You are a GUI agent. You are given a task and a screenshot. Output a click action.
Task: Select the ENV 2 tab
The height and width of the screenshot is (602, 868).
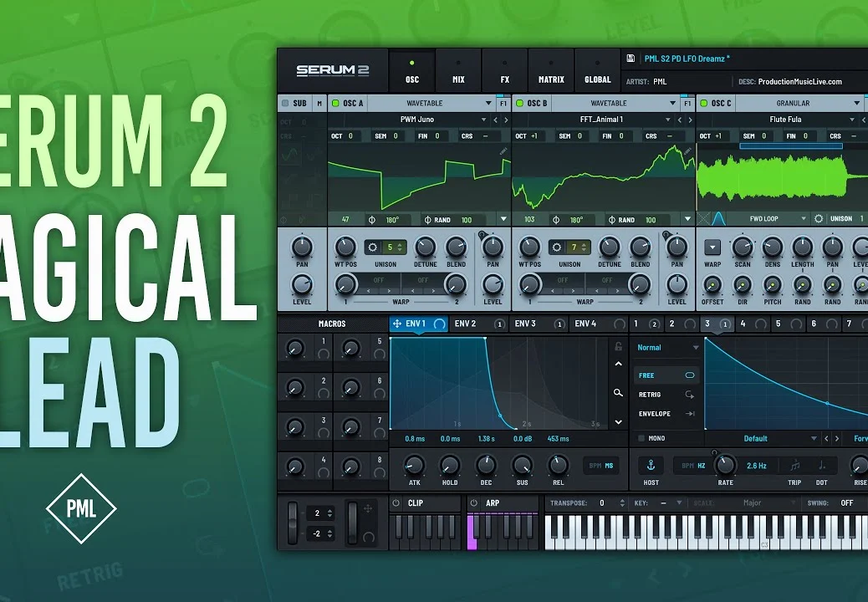pyautogui.click(x=479, y=324)
